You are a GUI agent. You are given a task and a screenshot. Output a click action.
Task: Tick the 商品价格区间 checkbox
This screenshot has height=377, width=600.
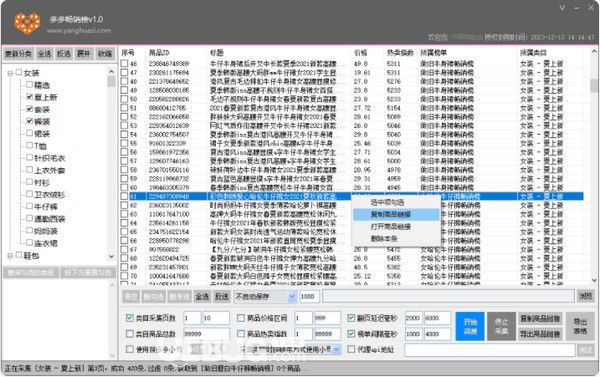[x=241, y=318]
